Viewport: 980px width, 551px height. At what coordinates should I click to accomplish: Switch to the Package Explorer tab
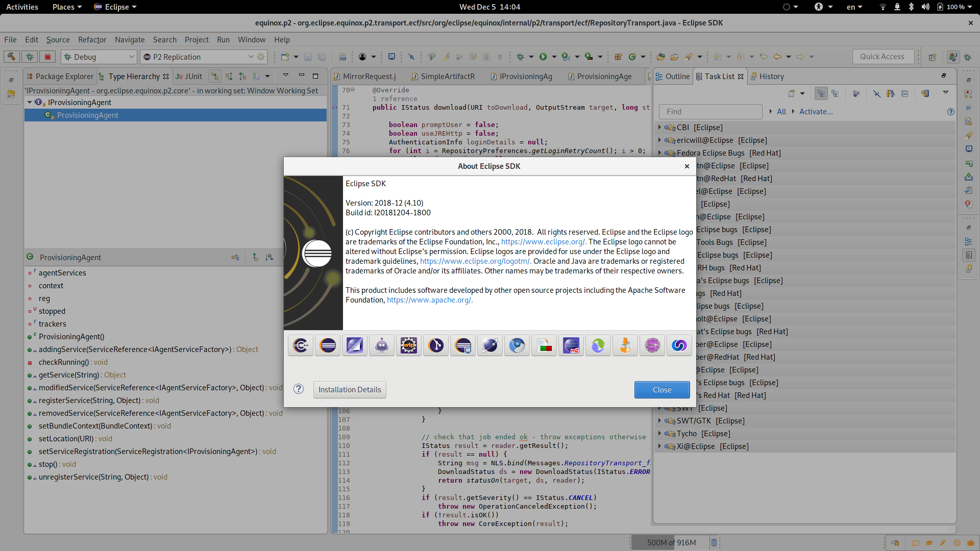(60, 77)
